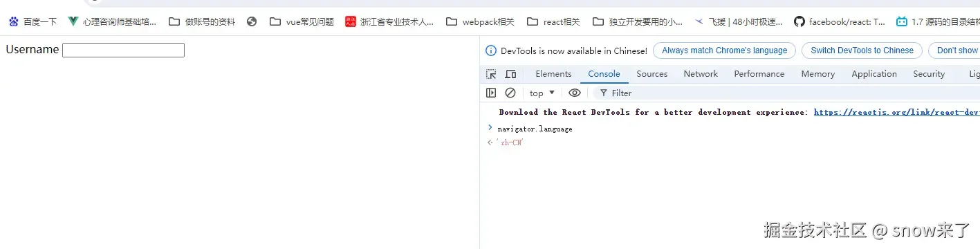980x249 pixels.
Task: Click the DevTools info icon
Action: coord(491,50)
